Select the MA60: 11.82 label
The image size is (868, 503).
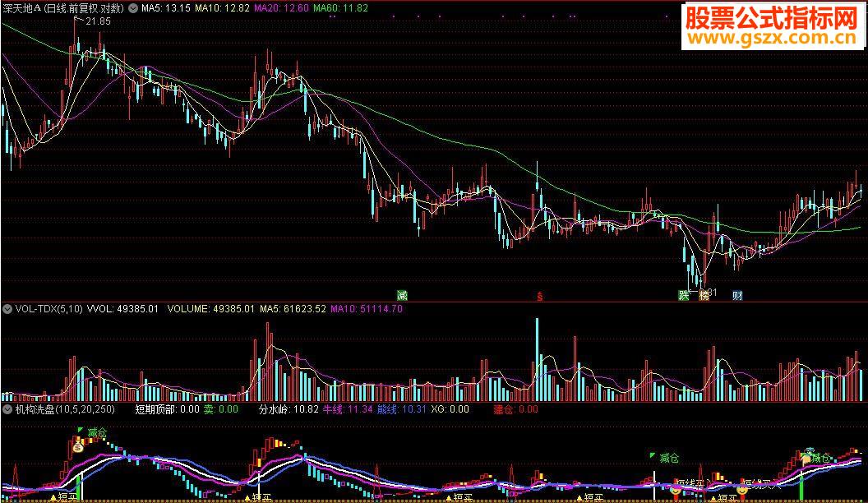coord(340,8)
